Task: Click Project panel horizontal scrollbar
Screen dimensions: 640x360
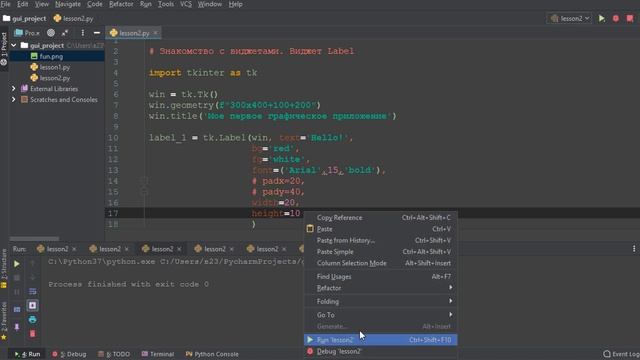Action: coord(35,239)
